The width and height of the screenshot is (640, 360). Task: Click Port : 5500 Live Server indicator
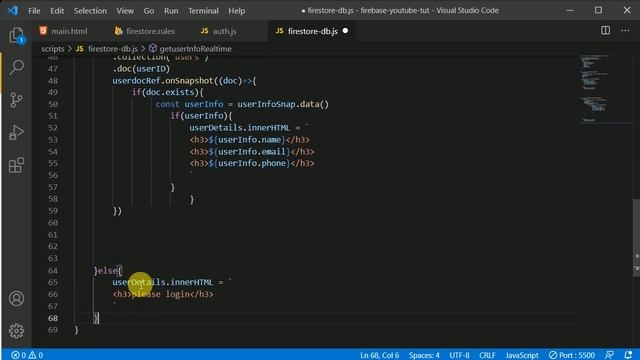point(572,355)
